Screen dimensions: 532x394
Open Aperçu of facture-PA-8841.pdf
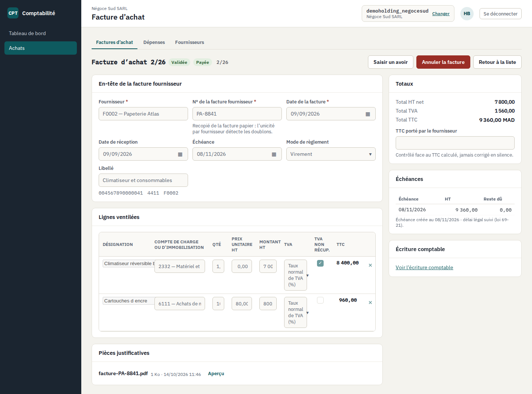(x=216, y=374)
